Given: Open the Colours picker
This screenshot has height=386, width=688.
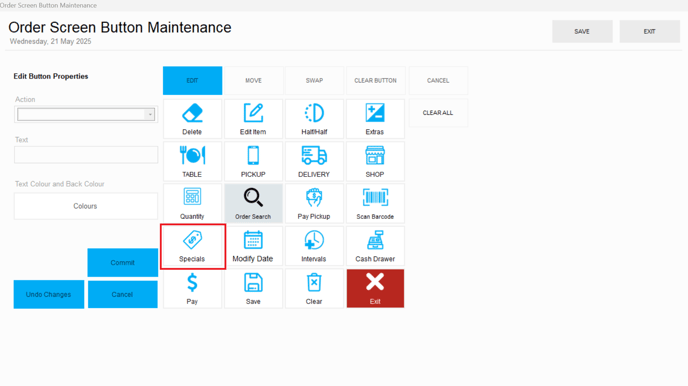Looking at the screenshot, I should coord(86,206).
